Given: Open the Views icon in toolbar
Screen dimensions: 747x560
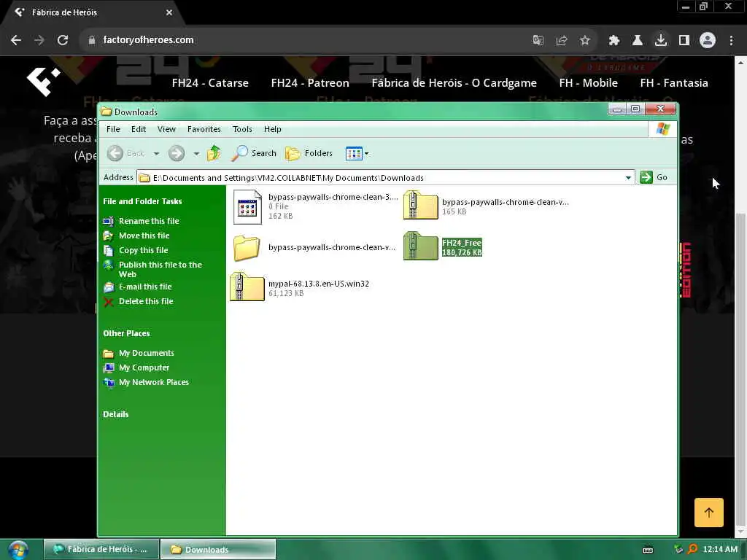Looking at the screenshot, I should pos(354,153).
